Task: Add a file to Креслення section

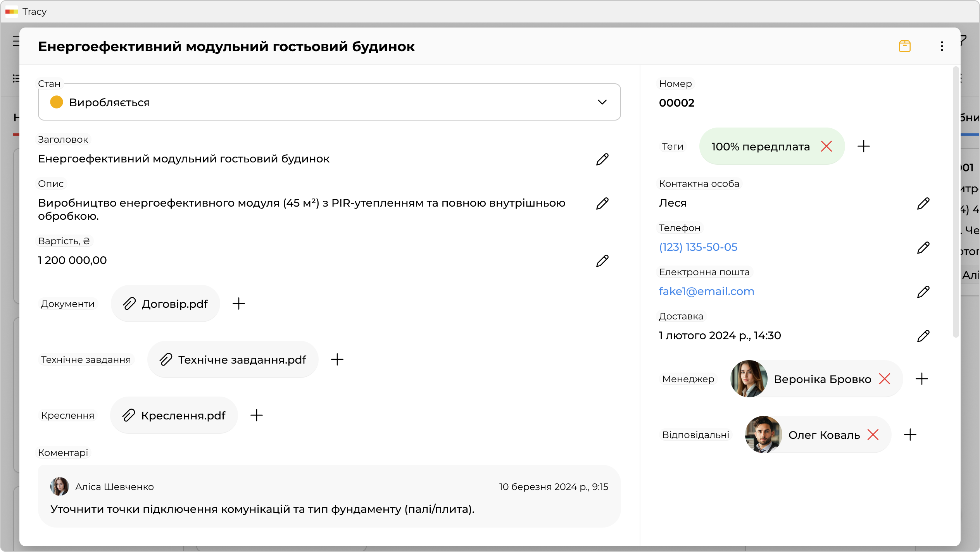Action: tap(257, 415)
